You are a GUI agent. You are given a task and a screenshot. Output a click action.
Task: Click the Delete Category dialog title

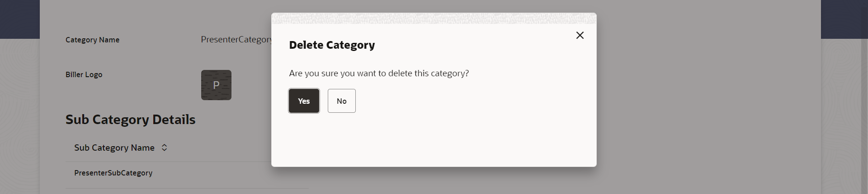point(332,45)
